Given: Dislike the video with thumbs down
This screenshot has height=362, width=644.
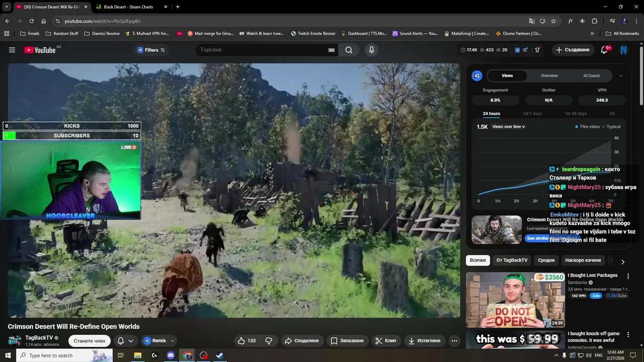Looking at the screenshot, I should [269, 340].
